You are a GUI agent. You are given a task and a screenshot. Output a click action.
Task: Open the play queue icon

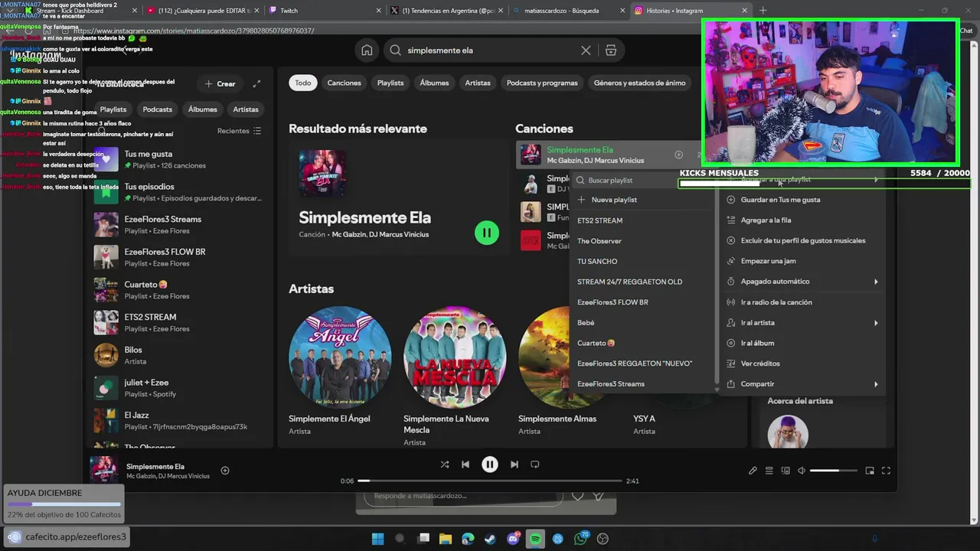click(x=769, y=471)
